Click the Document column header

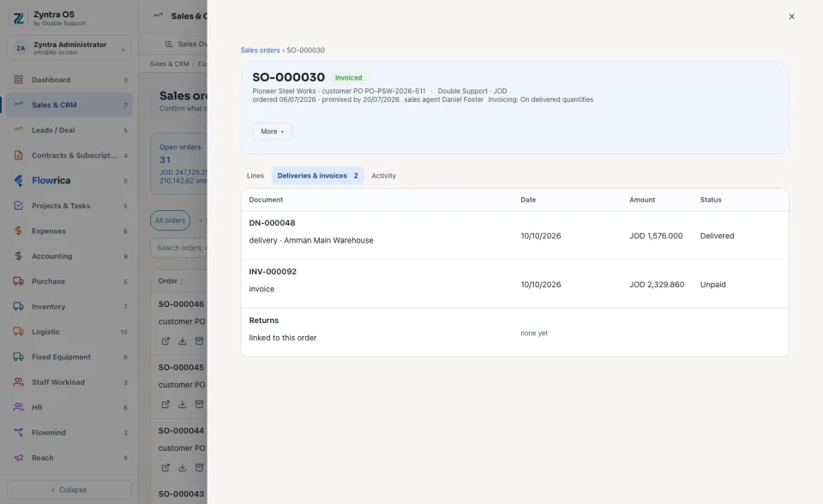tap(266, 200)
